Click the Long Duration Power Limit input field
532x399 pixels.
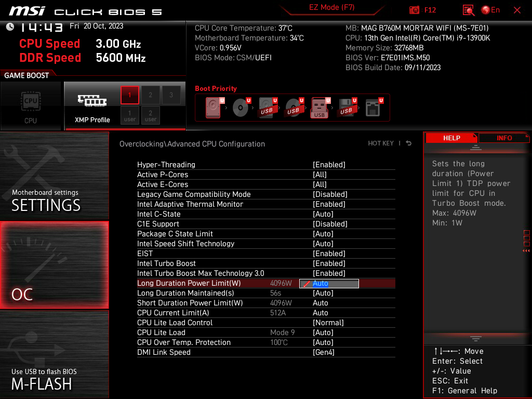(329, 283)
